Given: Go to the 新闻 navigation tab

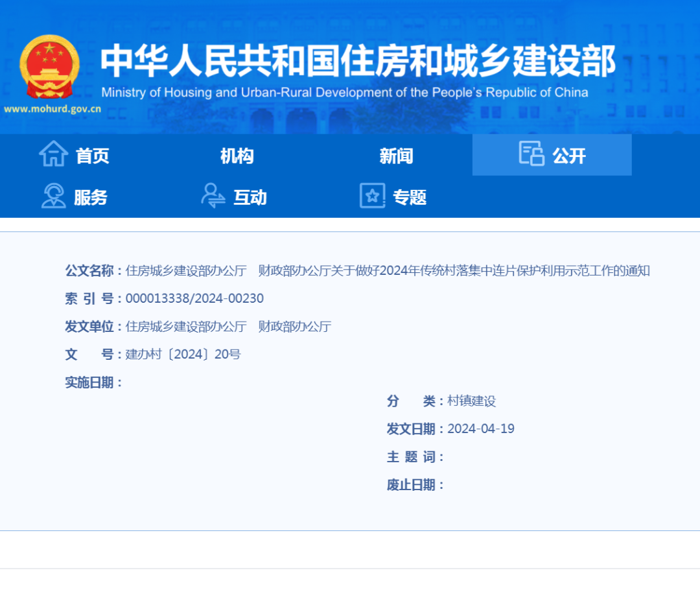Looking at the screenshot, I should pos(396,156).
